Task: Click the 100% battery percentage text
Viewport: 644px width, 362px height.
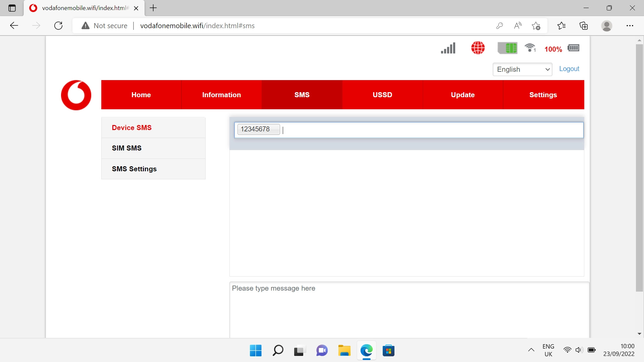Action: click(553, 49)
